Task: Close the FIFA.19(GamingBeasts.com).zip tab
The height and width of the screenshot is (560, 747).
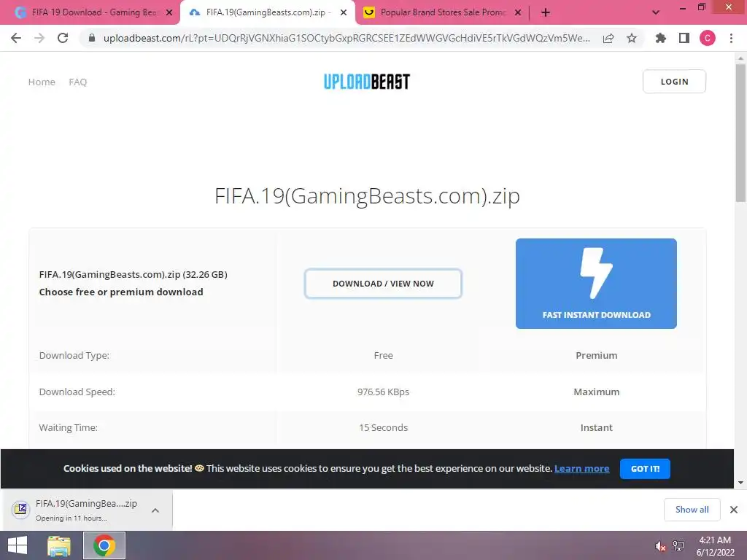Action: point(344,13)
